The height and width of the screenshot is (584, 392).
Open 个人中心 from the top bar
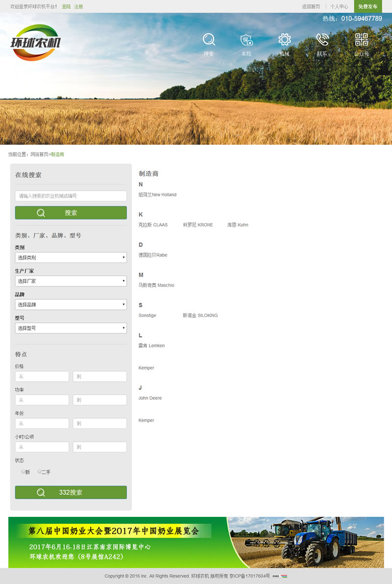pyautogui.click(x=341, y=7)
